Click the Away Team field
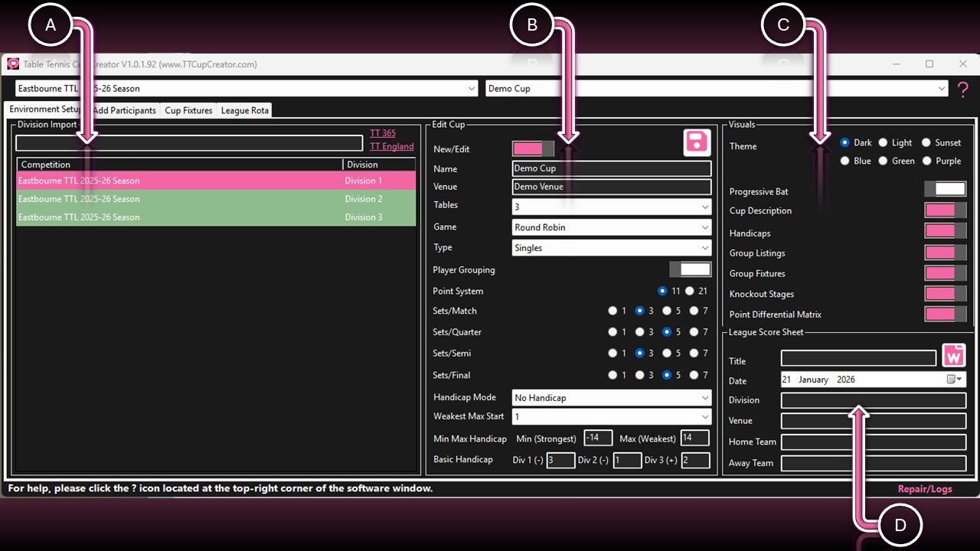Image resolution: width=980 pixels, height=551 pixels. click(x=874, y=463)
